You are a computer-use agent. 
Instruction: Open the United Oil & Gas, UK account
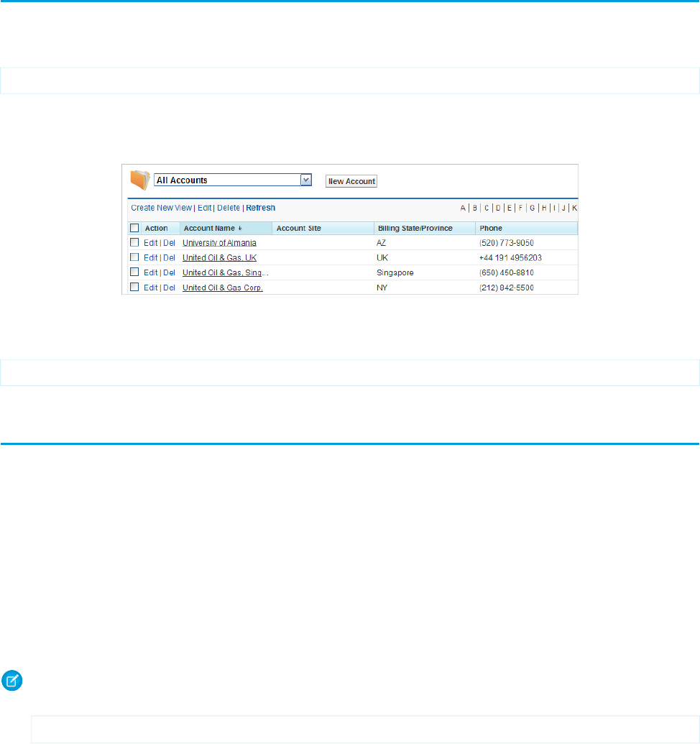(x=220, y=257)
